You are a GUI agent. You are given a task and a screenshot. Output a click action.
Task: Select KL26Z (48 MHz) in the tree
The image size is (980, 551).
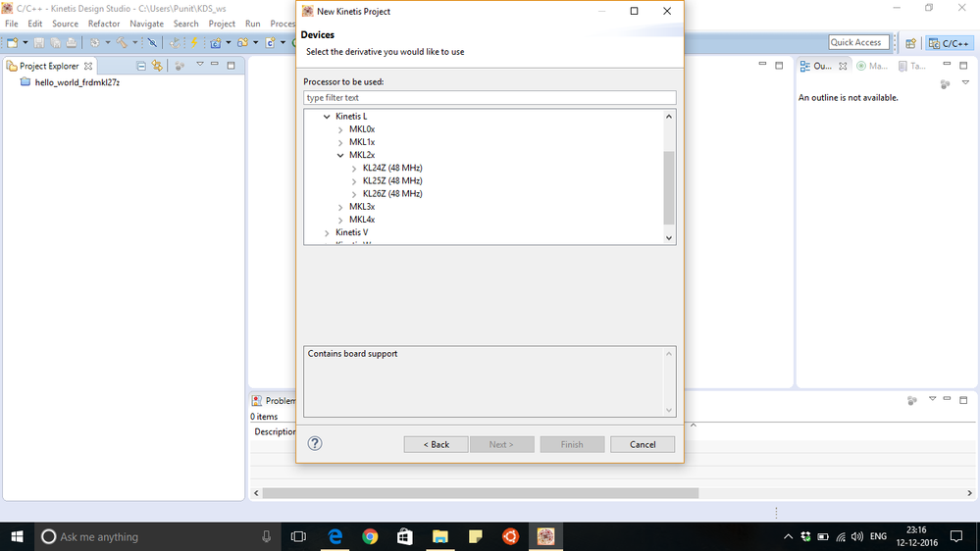coord(392,194)
